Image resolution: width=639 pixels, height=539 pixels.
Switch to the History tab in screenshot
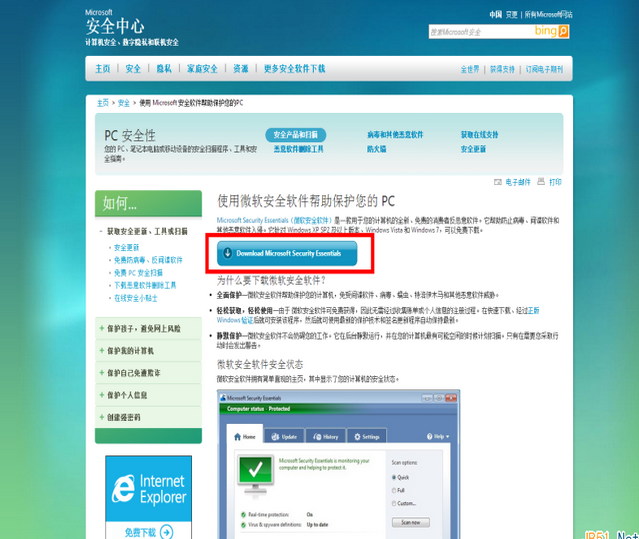click(x=326, y=436)
